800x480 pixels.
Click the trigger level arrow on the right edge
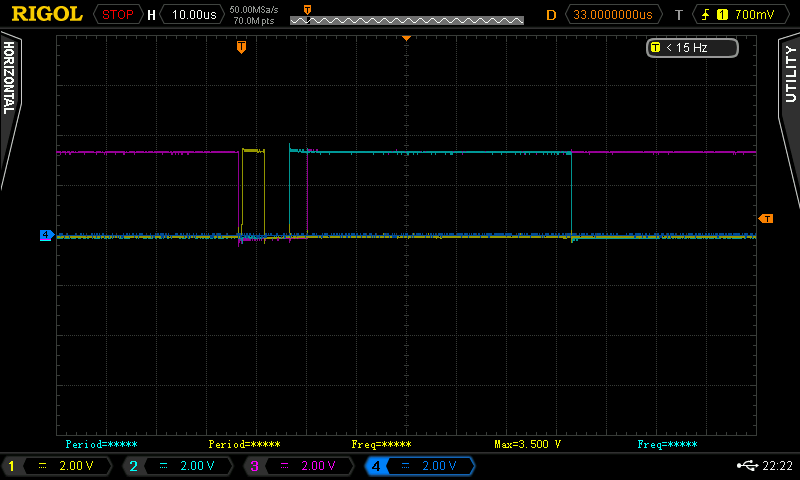coord(766,218)
